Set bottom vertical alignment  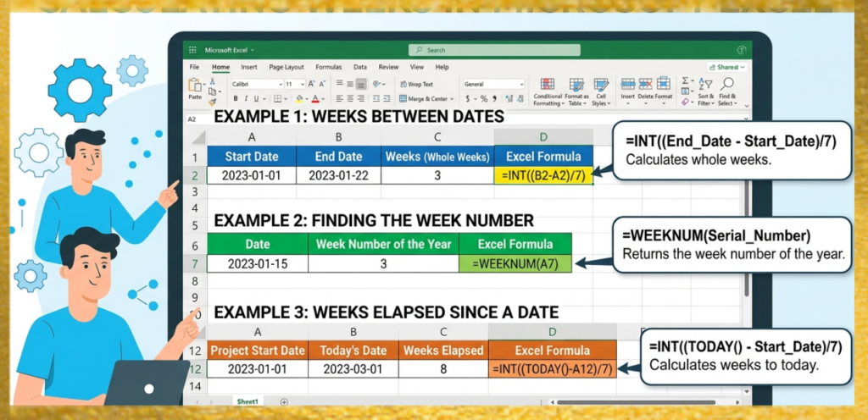click(361, 85)
